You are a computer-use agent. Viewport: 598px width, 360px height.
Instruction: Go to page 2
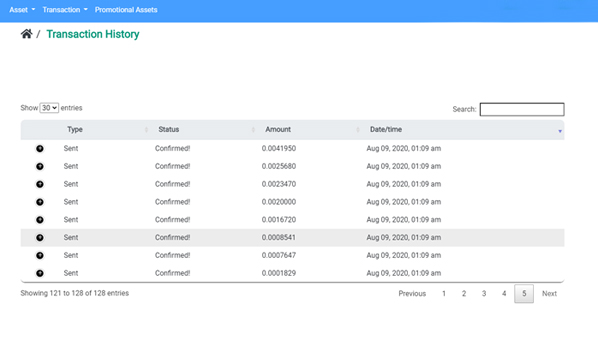pos(464,294)
